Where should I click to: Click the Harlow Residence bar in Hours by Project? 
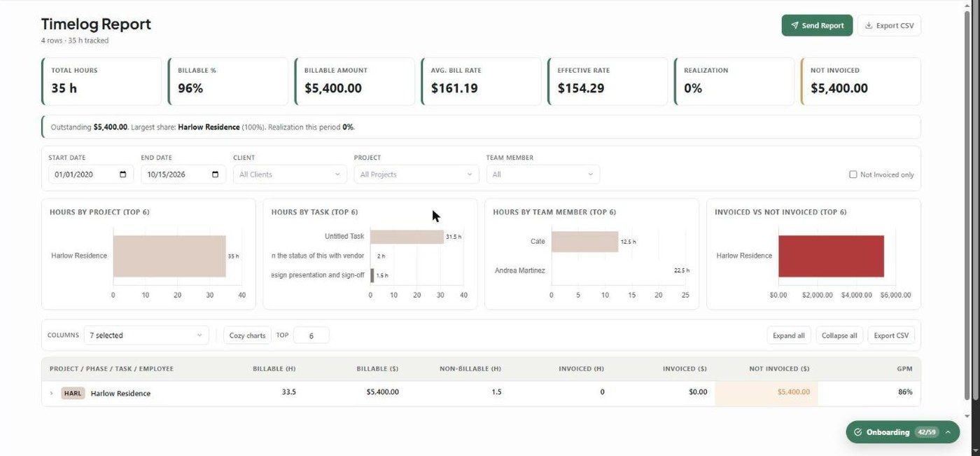169,256
